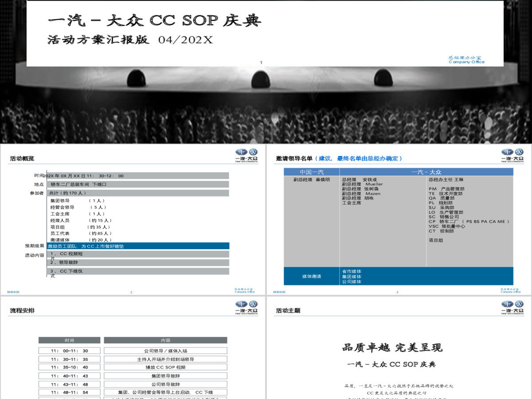The image size is (532, 399).
Task: Click the Company Office footer mark on slide 3
Action: click(511, 290)
